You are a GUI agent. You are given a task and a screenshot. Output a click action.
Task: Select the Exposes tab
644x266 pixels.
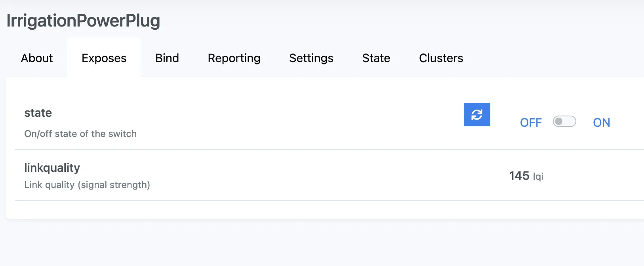point(104,58)
